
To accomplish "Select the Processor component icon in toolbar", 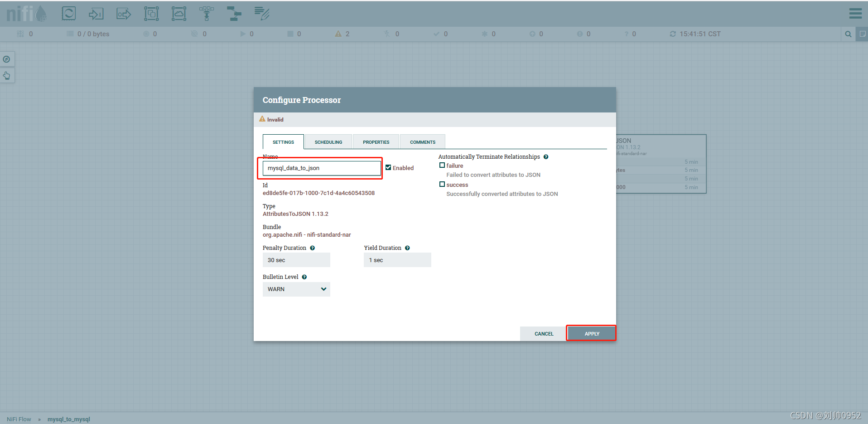I will pyautogui.click(x=68, y=14).
